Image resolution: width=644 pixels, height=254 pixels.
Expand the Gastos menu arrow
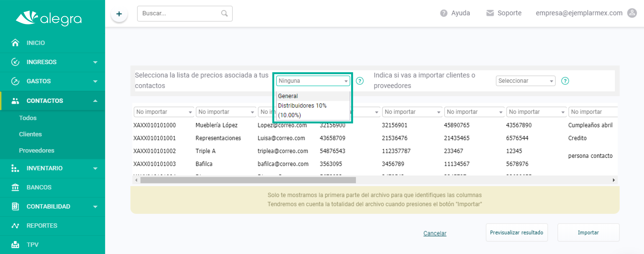[95, 81]
